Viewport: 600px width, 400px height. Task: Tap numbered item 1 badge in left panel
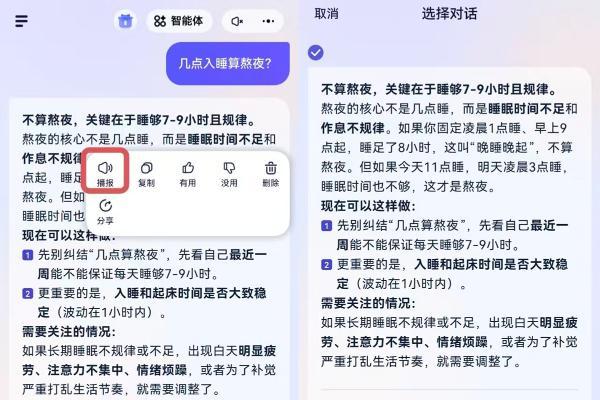tap(28, 255)
